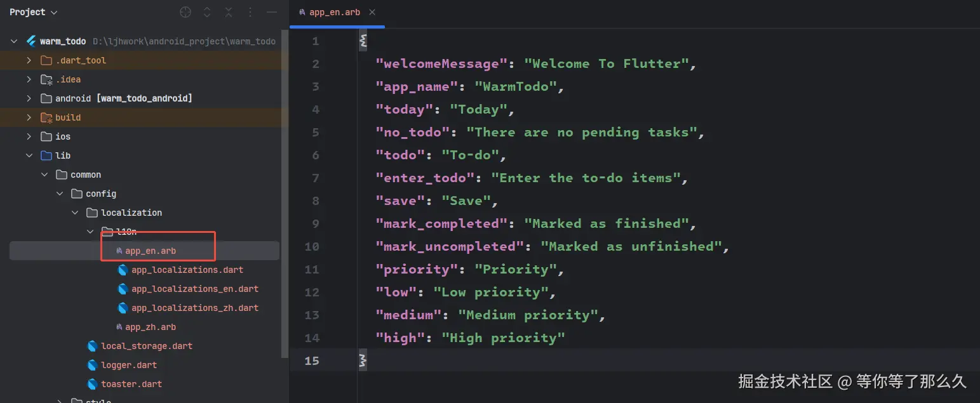The width and height of the screenshot is (980, 403).
Task: Hide the Project tool window
Action: tap(272, 12)
